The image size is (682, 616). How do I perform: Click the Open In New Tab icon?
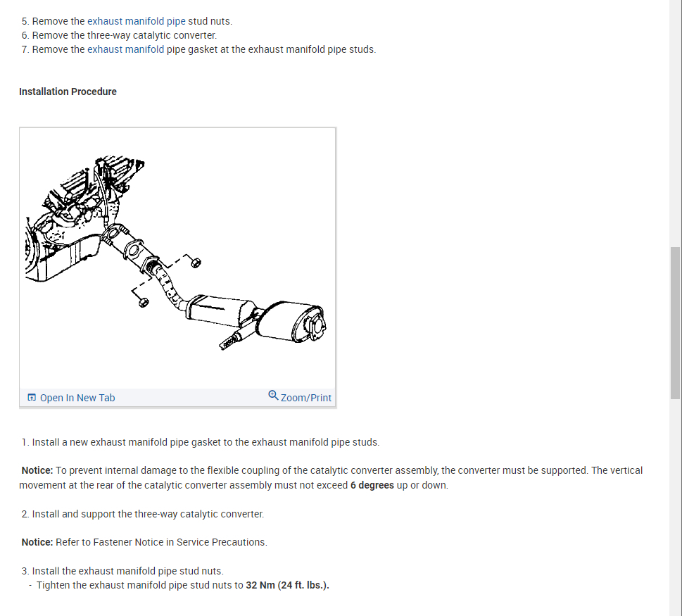(31, 397)
